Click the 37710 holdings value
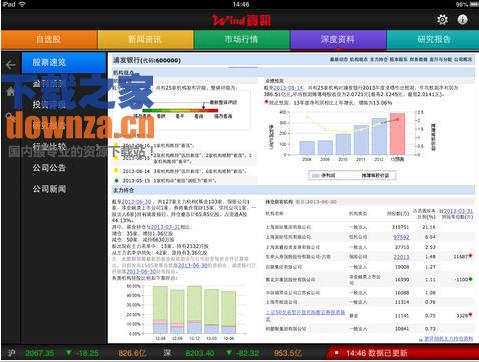This screenshot has width=479, height=362. click(402, 247)
